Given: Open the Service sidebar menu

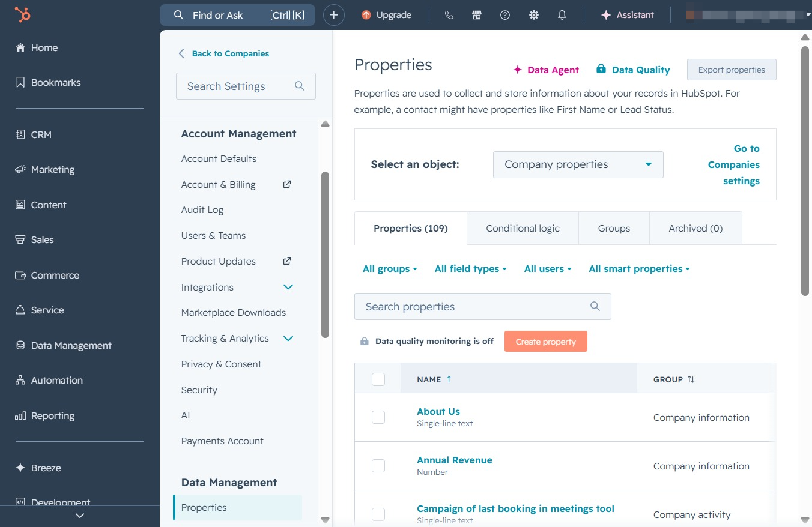Looking at the screenshot, I should 40,310.
